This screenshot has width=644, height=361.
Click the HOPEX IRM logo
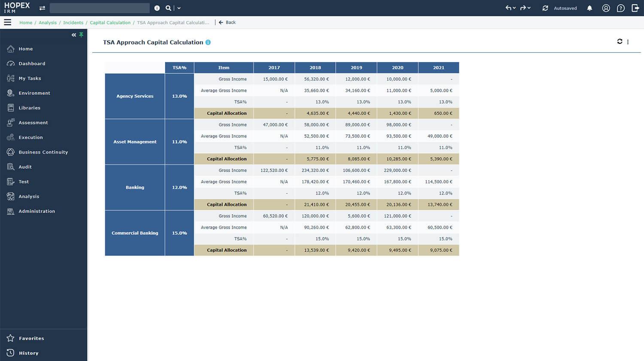(x=17, y=8)
